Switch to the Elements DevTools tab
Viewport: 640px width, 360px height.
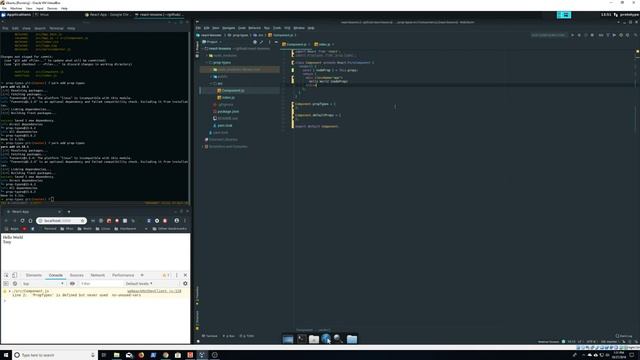pos(34,276)
